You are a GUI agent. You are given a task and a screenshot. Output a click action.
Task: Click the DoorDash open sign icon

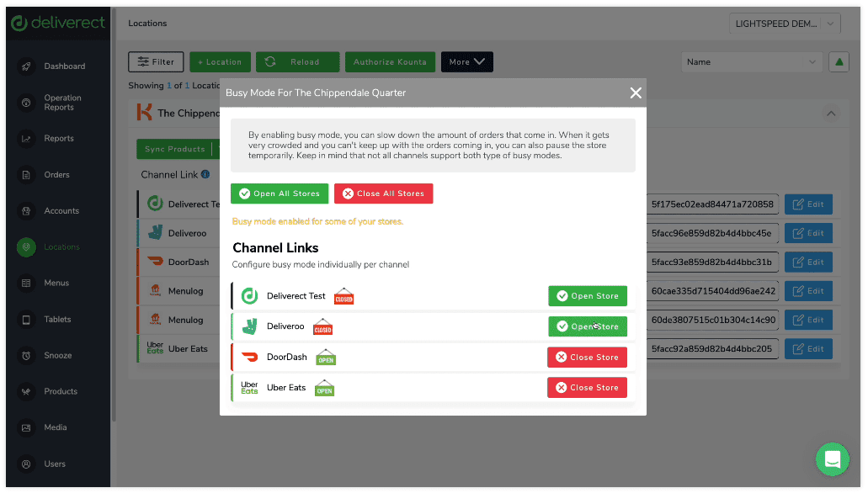point(326,358)
